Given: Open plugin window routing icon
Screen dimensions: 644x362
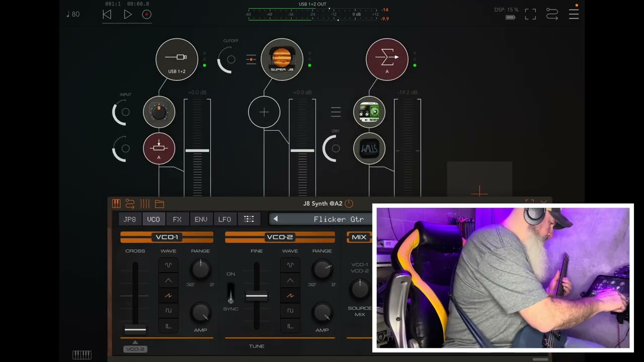Looking at the screenshot, I should 130,204.
